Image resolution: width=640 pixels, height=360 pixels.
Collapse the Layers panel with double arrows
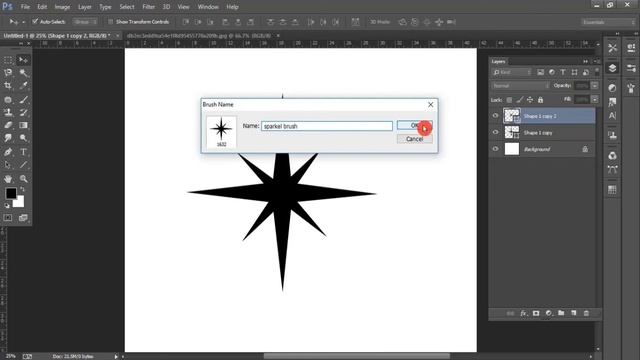[586, 61]
